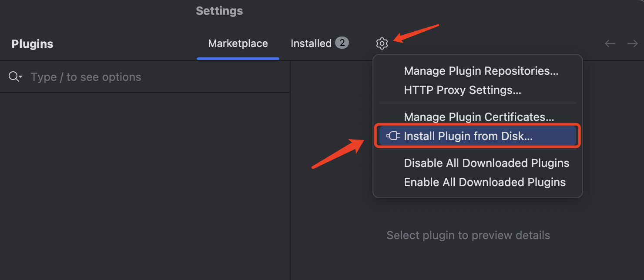Click the plug icon beside Install Plugin
Image resolution: width=644 pixels, height=280 pixels.
[x=393, y=136]
